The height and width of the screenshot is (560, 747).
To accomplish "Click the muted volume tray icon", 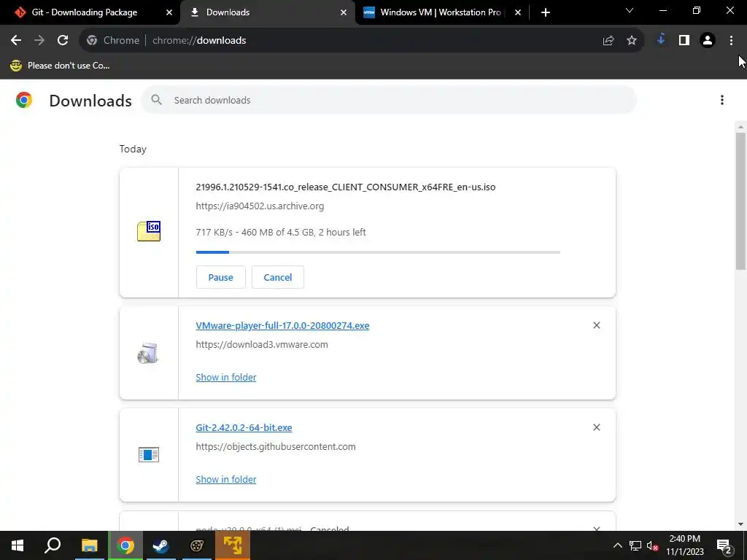I will coord(653,545).
